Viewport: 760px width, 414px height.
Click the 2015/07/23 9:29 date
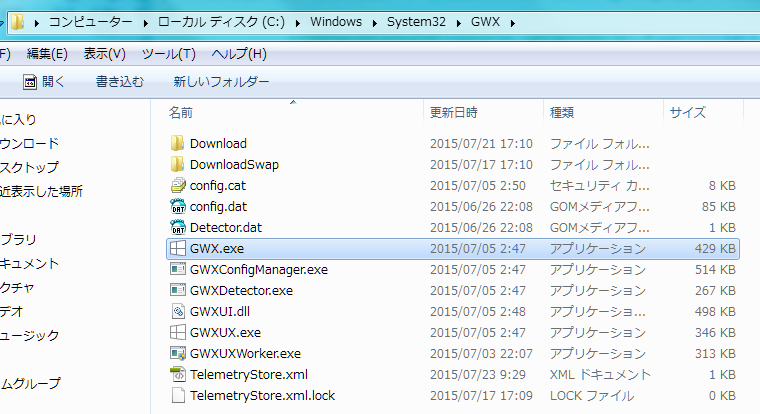(477, 375)
